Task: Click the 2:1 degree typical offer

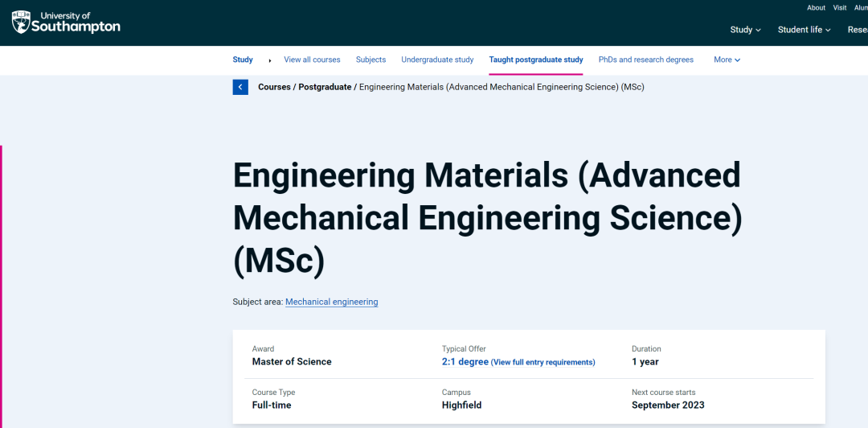Action: click(465, 362)
